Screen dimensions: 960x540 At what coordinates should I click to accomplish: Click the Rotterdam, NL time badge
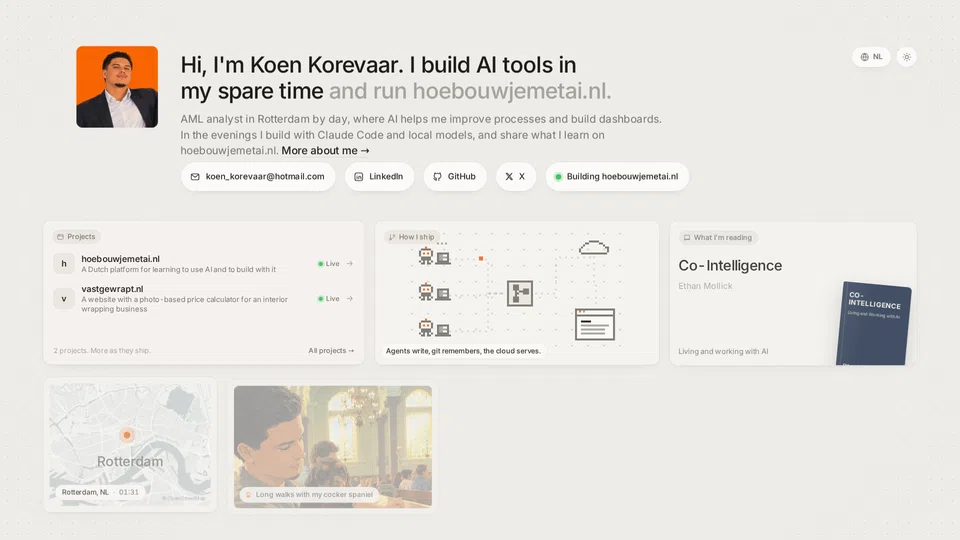point(100,492)
